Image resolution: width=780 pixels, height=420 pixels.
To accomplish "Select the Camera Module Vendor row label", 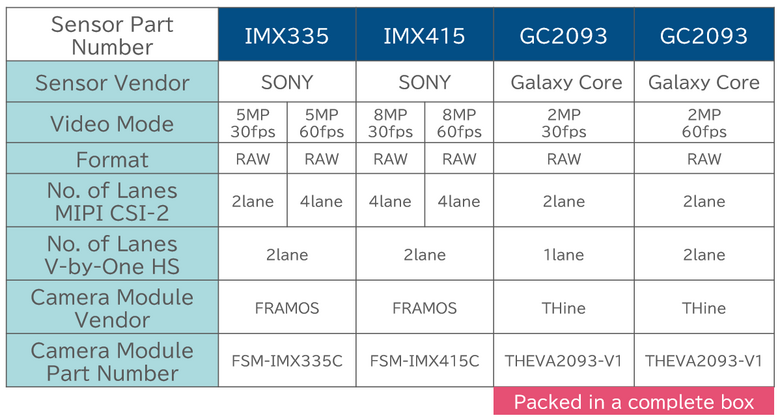I will (x=112, y=308).
